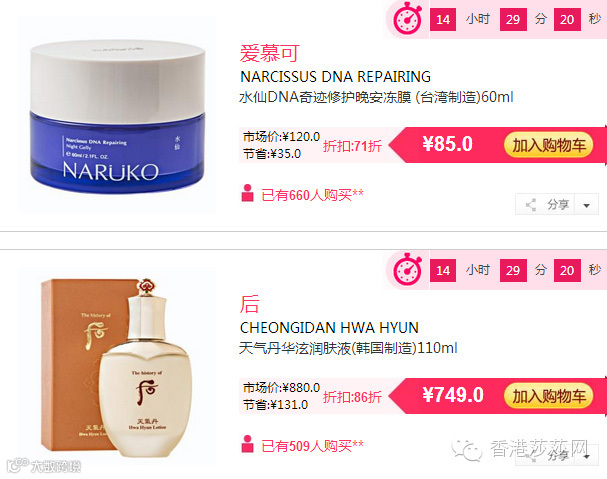Image resolution: width=607 pixels, height=479 pixels.
Task: Add Cheongidan Hwa Hyun lotion to cart
Action: tap(548, 396)
